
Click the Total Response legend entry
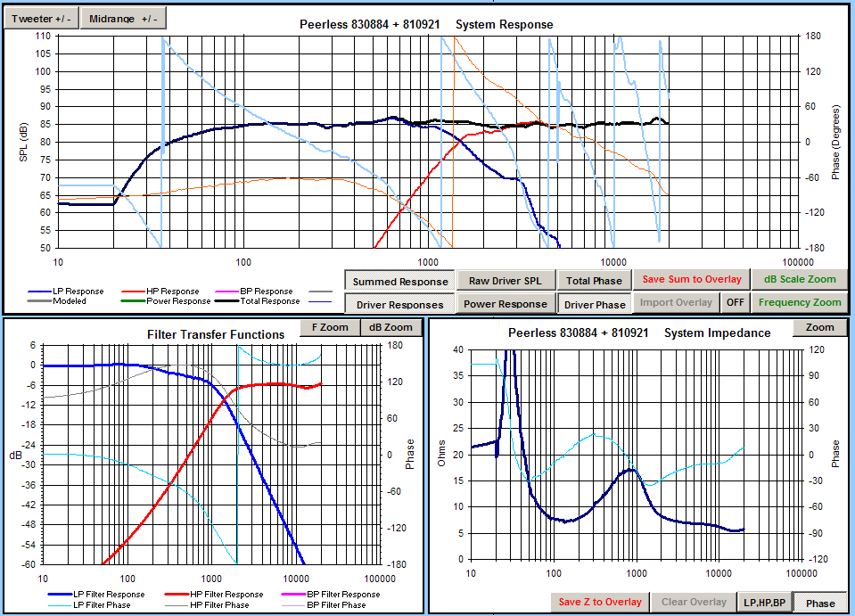click(x=258, y=301)
